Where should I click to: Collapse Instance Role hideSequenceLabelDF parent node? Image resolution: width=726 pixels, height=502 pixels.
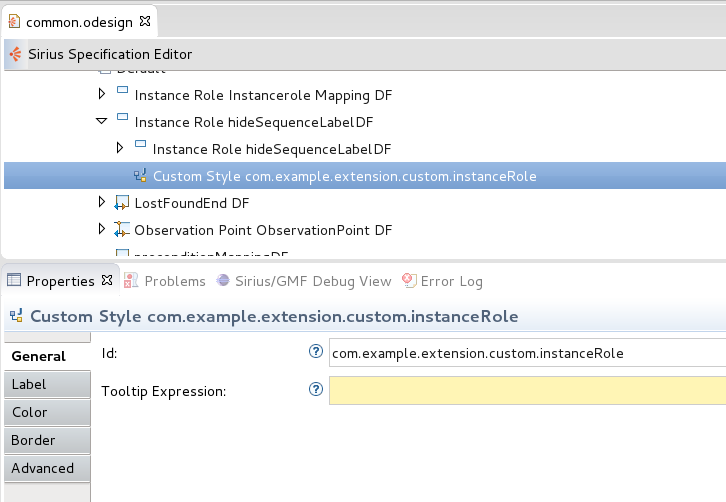101,122
